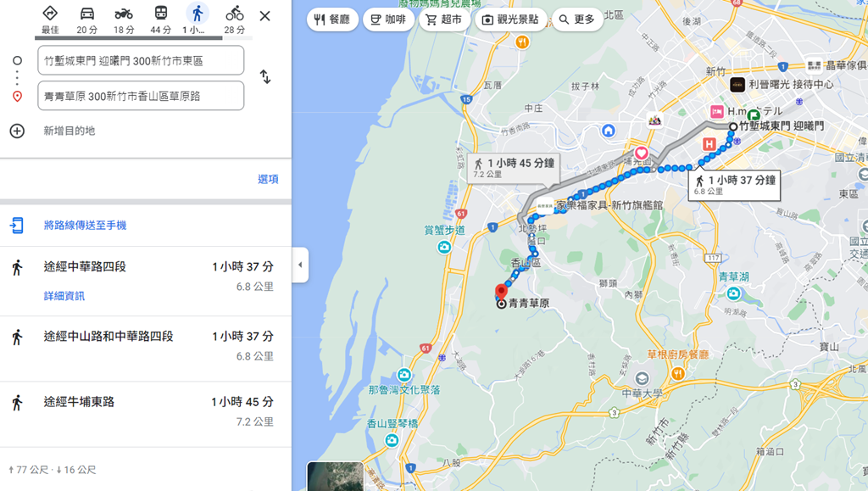
Task: Open the 選項 route options
Action: (x=268, y=179)
